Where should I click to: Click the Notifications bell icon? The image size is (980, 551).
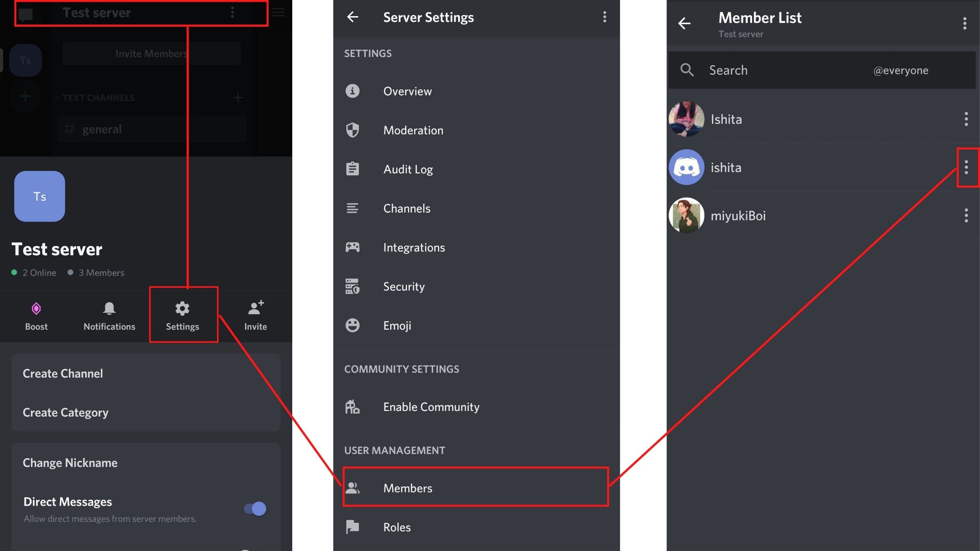coord(109,308)
